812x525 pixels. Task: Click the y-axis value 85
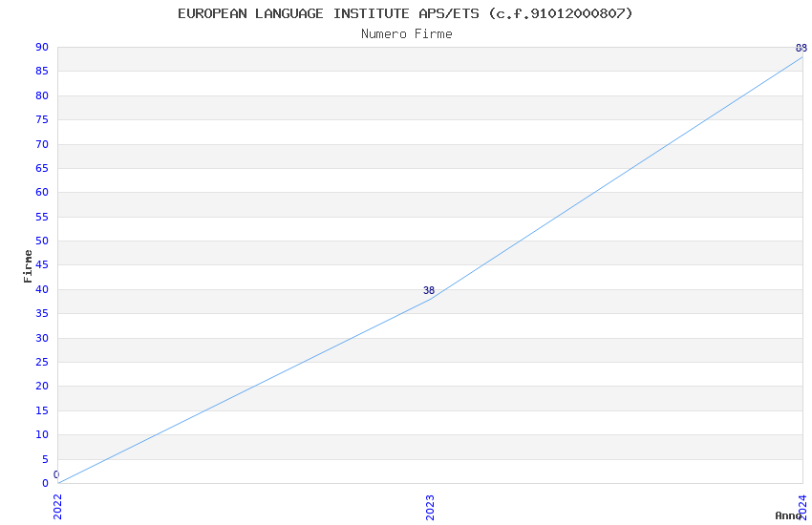[42, 71]
